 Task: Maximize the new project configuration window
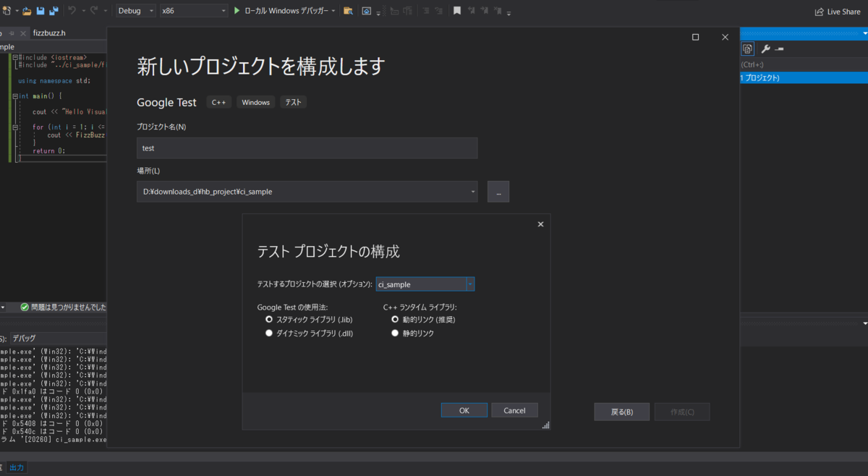(x=695, y=37)
